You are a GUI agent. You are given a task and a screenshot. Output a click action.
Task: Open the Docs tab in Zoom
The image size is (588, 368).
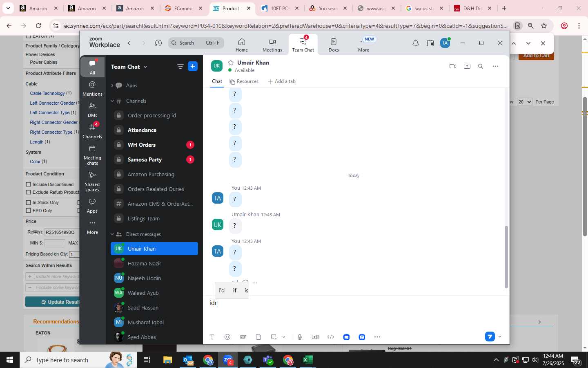coord(334,45)
